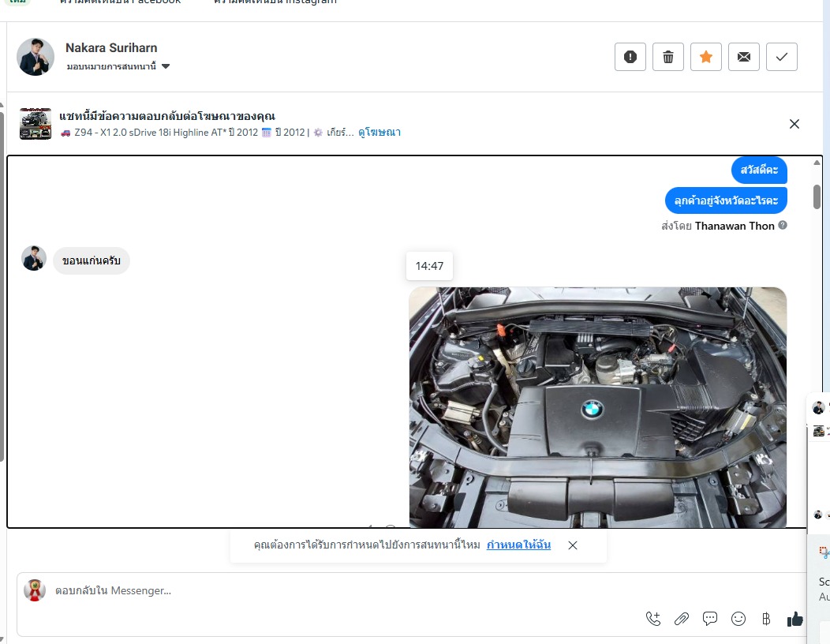The height and width of the screenshot is (644, 830).
Task: Click the สวัสดีคะ message bubble
Action: tap(759, 170)
